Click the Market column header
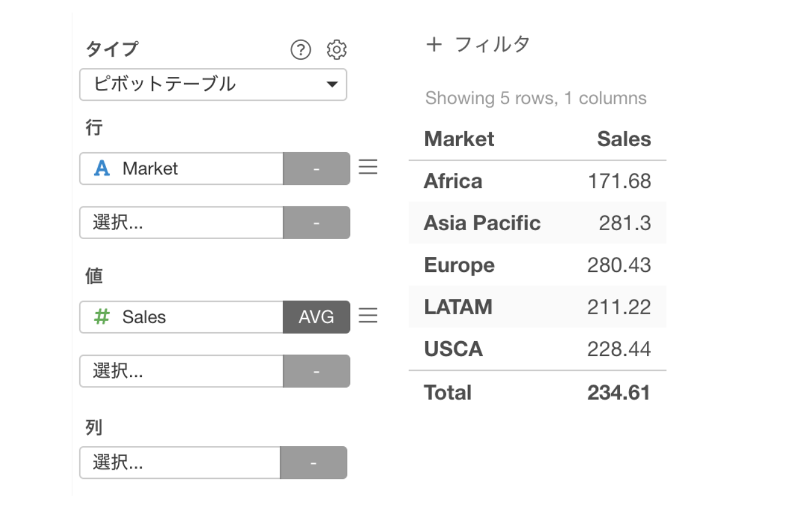This screenshot has height=532, width=812. [x=459, y=139]
